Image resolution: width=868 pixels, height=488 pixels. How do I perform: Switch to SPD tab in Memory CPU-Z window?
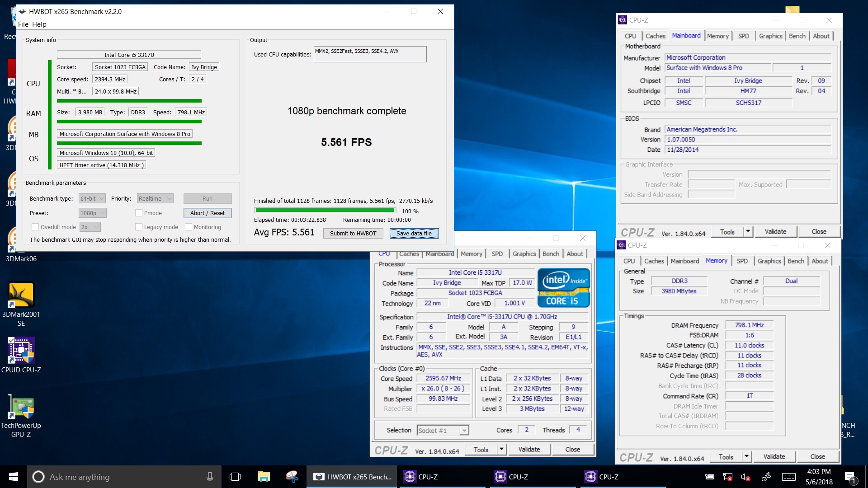742,261
